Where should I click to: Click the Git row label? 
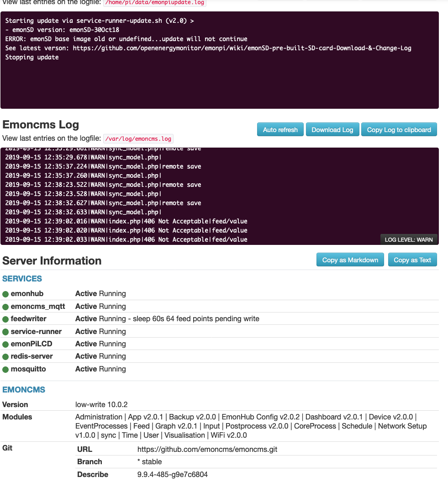[7, 448]
